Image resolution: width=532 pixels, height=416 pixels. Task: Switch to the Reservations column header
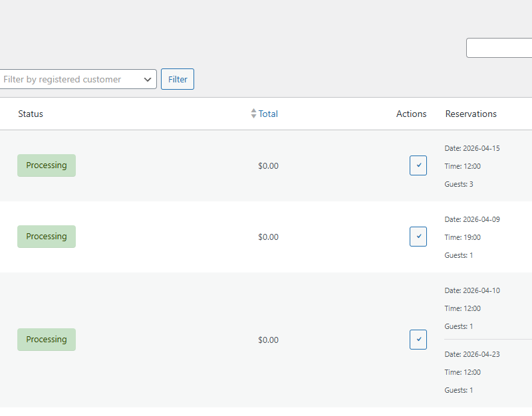tap(471, 114)
